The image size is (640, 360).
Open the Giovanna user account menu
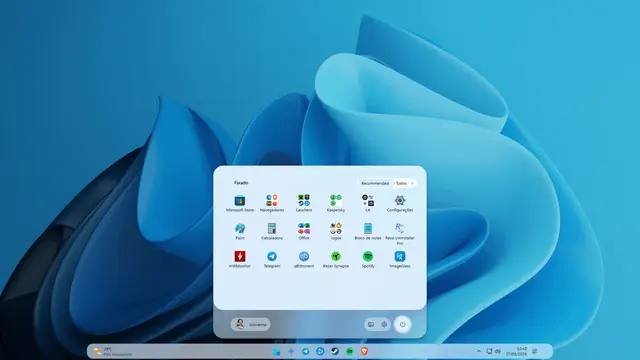[251, 324]
